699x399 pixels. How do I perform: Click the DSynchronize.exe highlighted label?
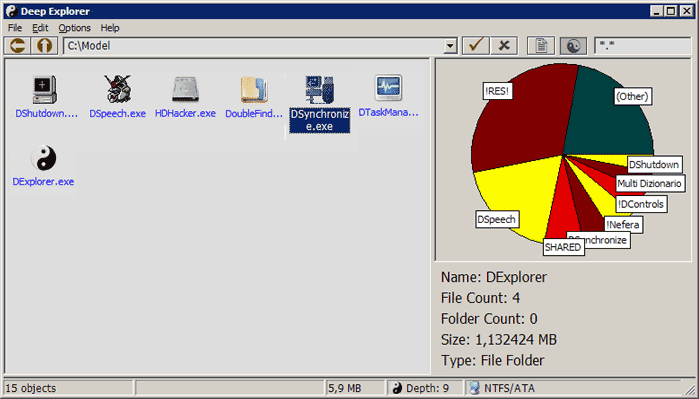click(x=320, y=120)
